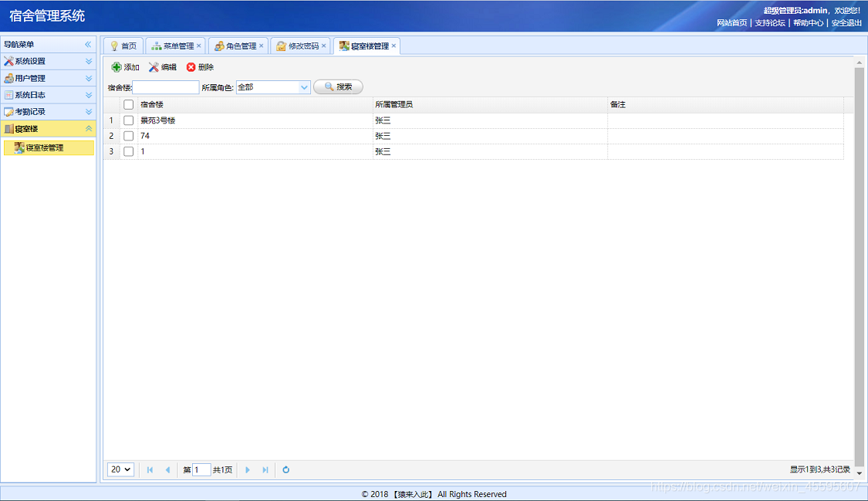Go to last page of table

tap(265, 469)
